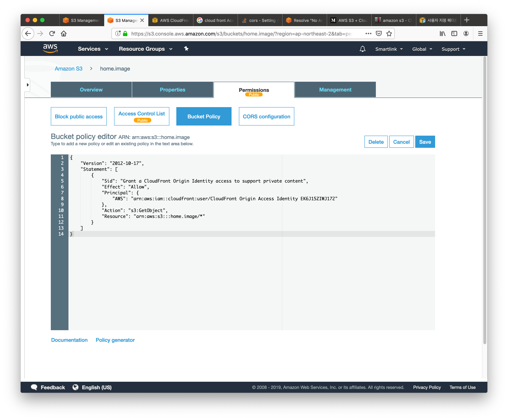The width and height of the screenshot is (508, 420).
Task: Open the Policy generator link
Action: [x=115, y=340]
